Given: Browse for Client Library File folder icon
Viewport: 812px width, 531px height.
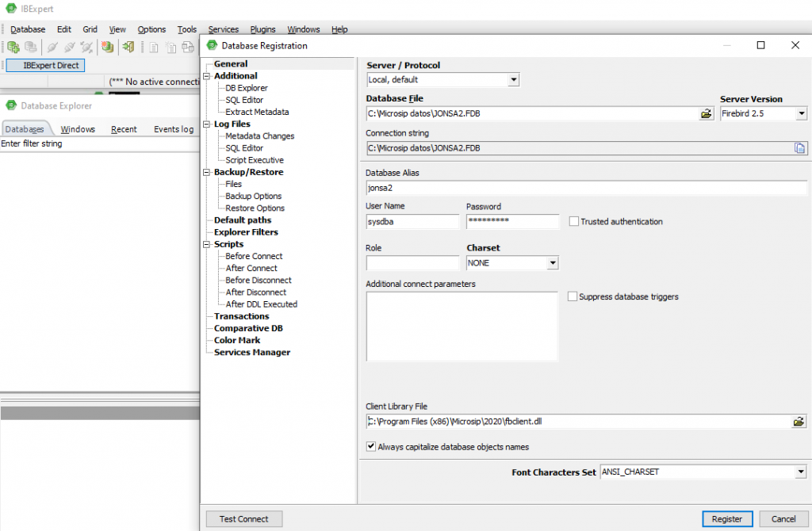Looking at the screenshot, I should 799,422.
